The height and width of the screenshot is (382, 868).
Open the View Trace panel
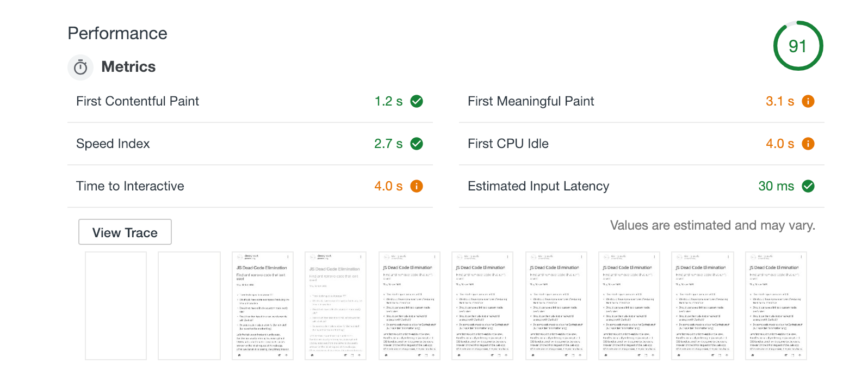pyautogui.click(x=125, y=232)
